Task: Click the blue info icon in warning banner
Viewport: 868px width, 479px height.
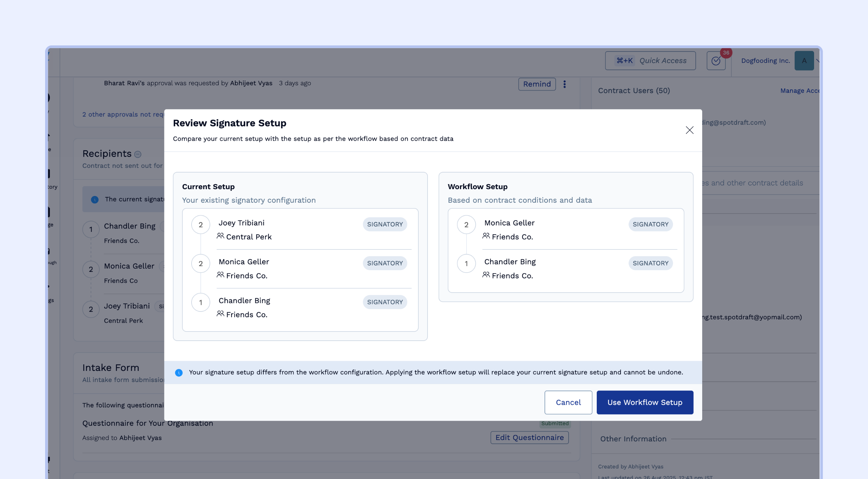Action: point(179,373)
